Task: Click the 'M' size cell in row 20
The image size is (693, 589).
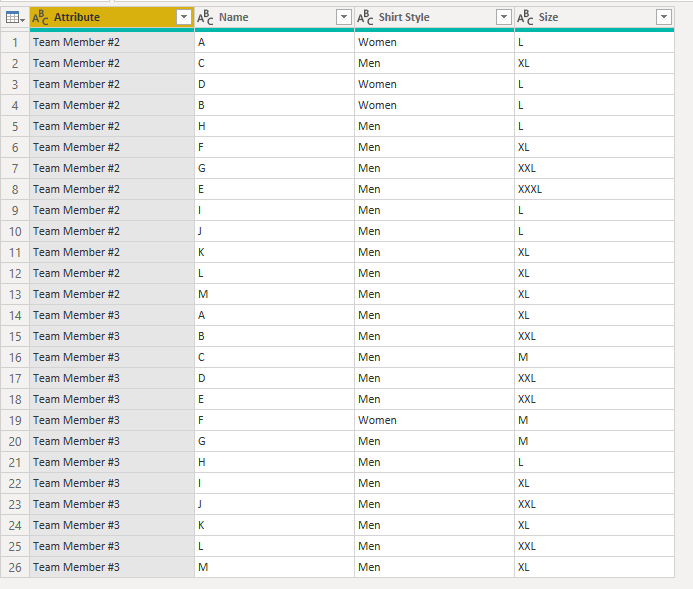Action: [x=594, y=441]
